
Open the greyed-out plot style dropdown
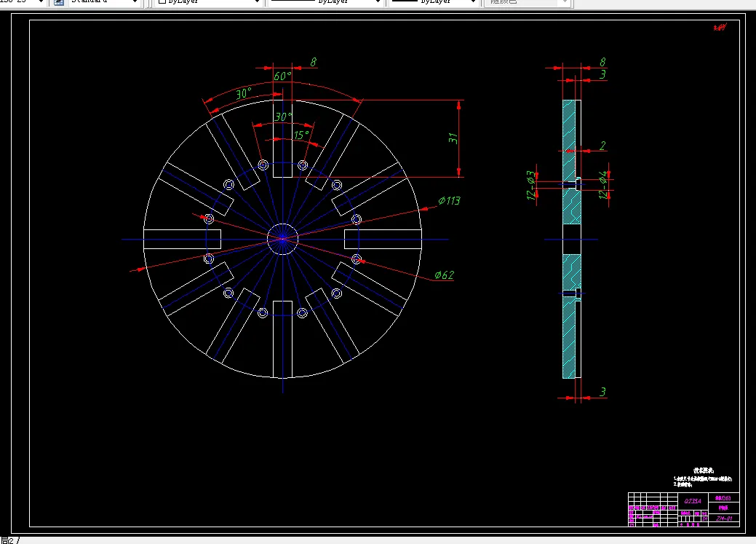528,2
